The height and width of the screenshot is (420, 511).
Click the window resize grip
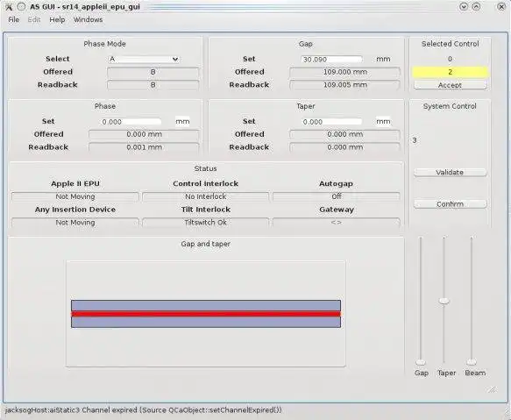pos(493,389)
